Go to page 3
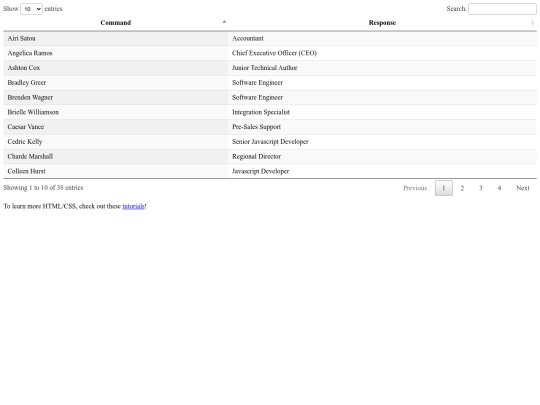Image resolution: width=540 pixels, height=405 pixels. pyautogui.click(x=481, y=188)
